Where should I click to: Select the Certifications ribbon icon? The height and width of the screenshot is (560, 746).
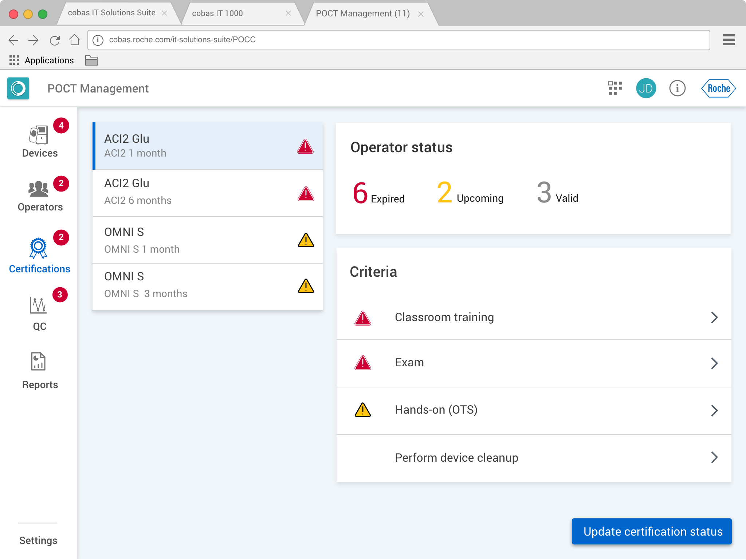tap(38, 248)
